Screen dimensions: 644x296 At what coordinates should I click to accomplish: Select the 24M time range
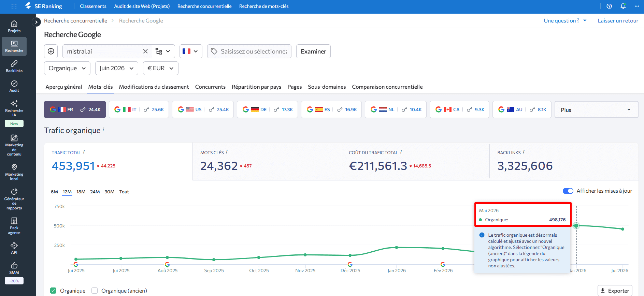(95, 192)
